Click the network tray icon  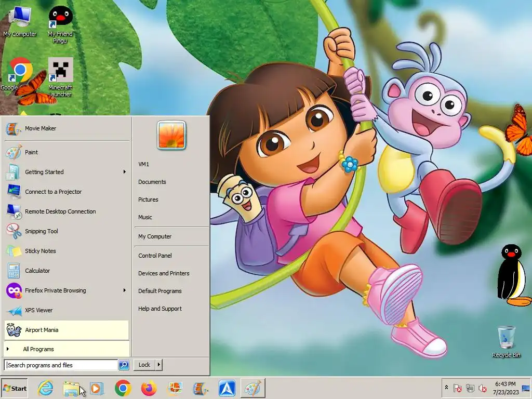(x=470, y=388)
